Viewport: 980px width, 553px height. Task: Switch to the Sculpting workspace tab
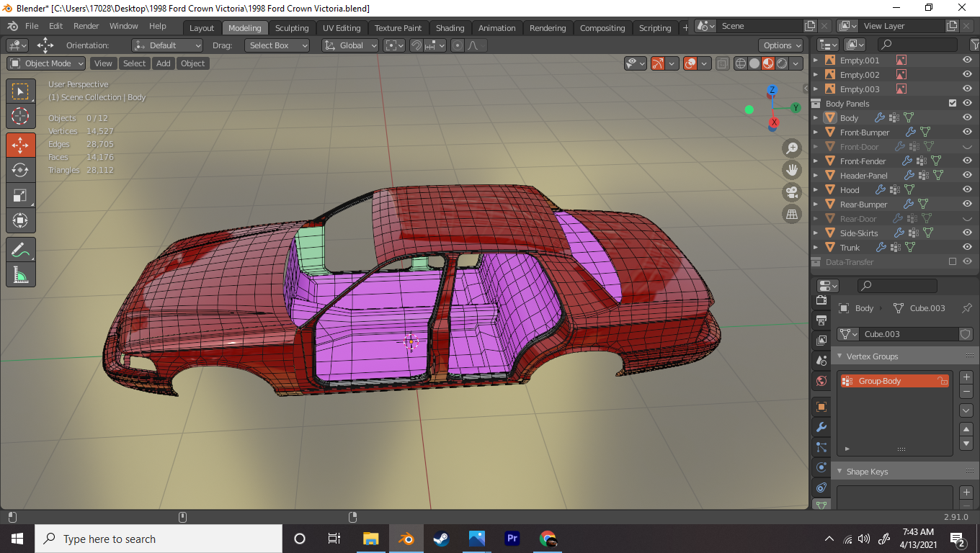point(292,28)
